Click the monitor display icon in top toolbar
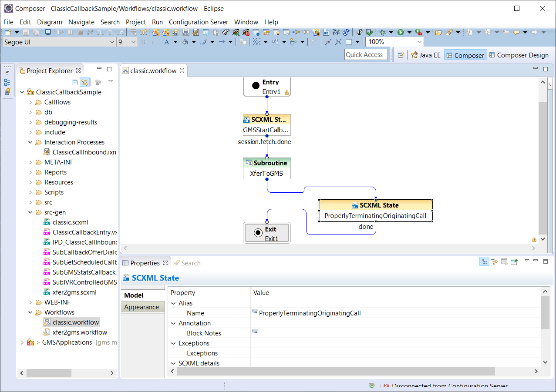The image size is (556, 392). 48,32
